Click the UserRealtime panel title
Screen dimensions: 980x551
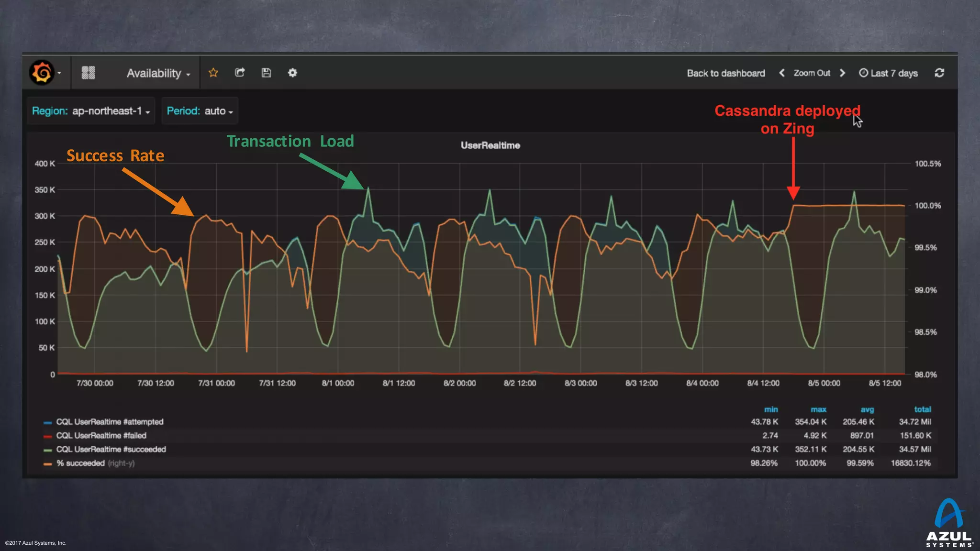490,145
